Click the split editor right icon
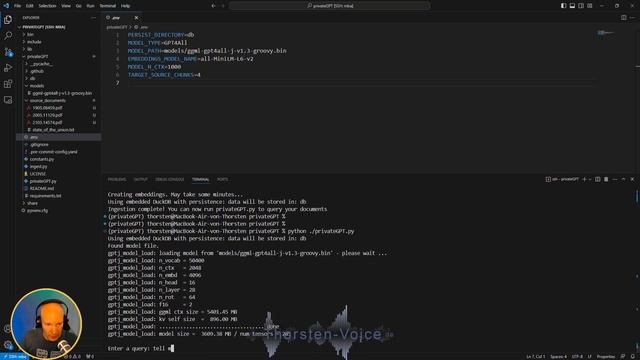The height and width of the screenshot is (360, 640). point(623,18)
